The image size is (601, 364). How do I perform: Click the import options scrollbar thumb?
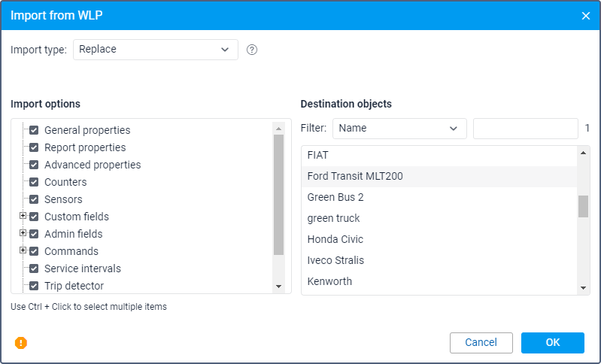(x=278, y=194)
